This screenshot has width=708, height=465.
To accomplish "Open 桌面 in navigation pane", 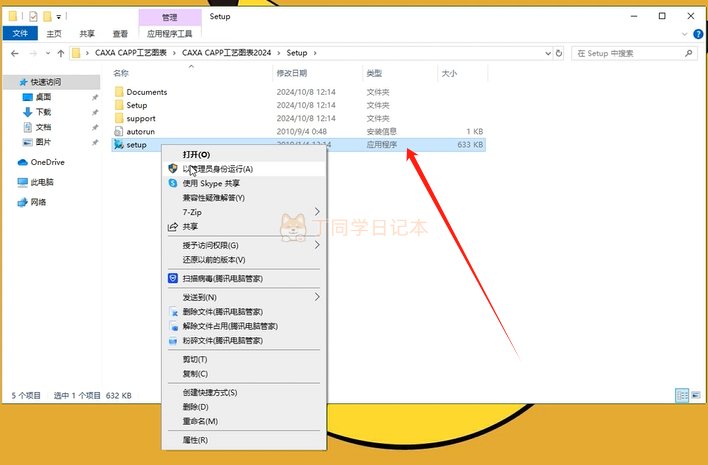I will [43, 97].
